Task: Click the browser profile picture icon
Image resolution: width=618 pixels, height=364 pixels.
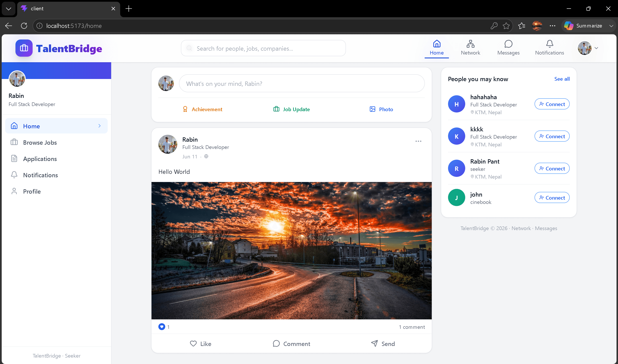Action: 537,26
